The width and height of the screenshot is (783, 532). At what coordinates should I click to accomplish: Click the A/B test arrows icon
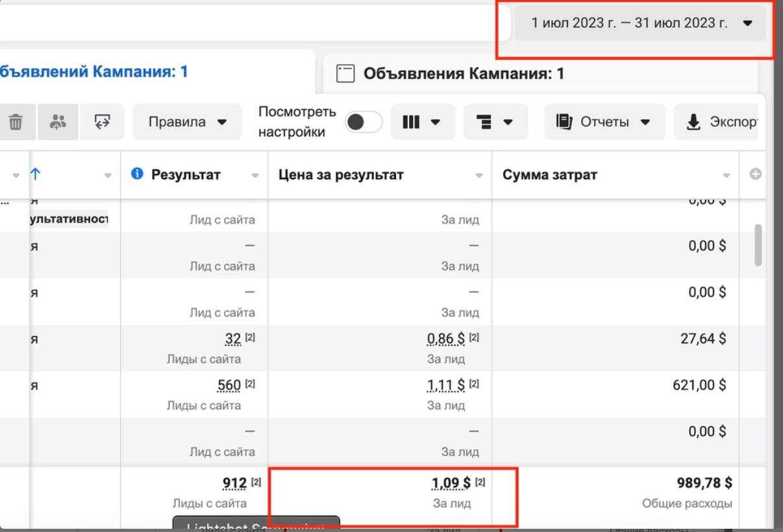click(101, 121)
